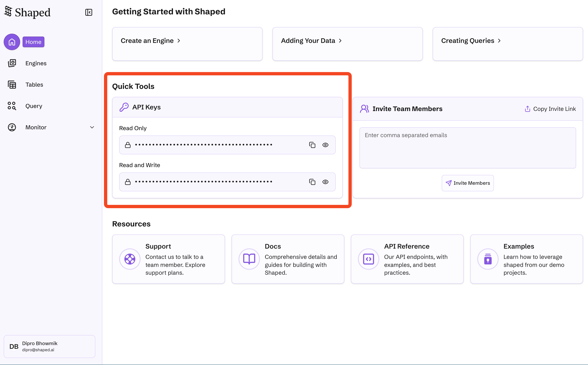Open Engines from the sidebar icon
This screenshot has width=588, height=365.
[x=12, y=63]
